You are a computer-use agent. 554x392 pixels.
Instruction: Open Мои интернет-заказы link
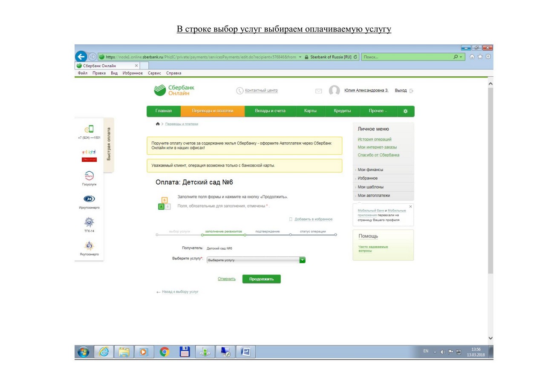click(x=377, y=147)
